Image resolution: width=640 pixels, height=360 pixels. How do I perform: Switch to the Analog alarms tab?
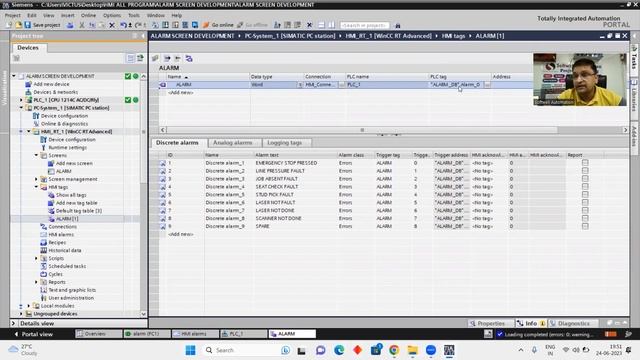233,143
